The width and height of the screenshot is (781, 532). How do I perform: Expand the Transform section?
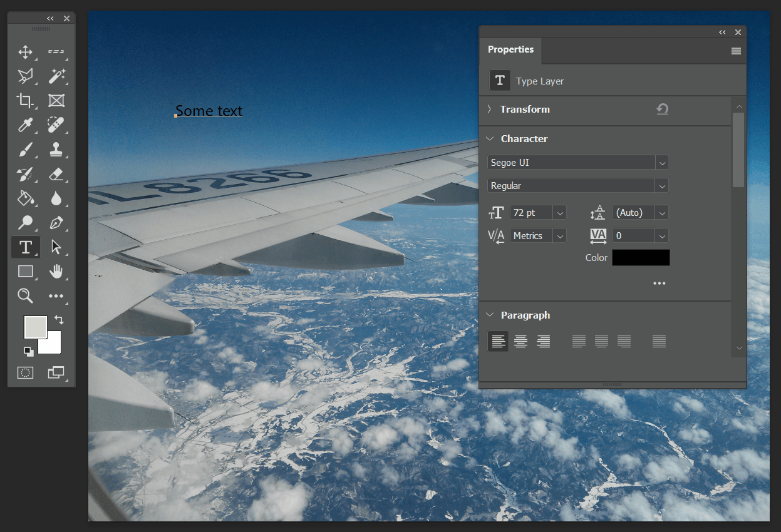coord(490,109)
